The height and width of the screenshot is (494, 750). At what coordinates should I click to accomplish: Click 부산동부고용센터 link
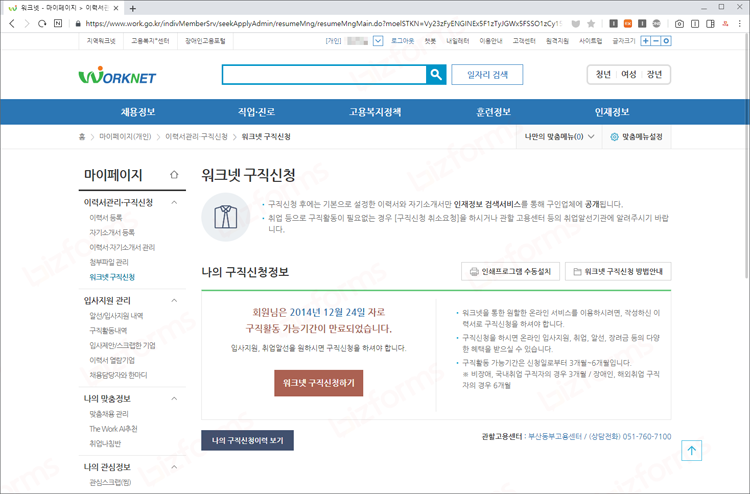(x=555, y=437)
